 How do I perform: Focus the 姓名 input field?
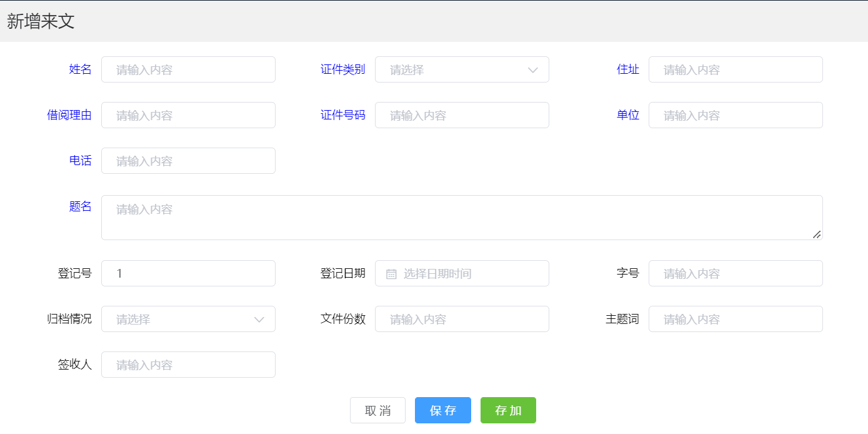188,69
